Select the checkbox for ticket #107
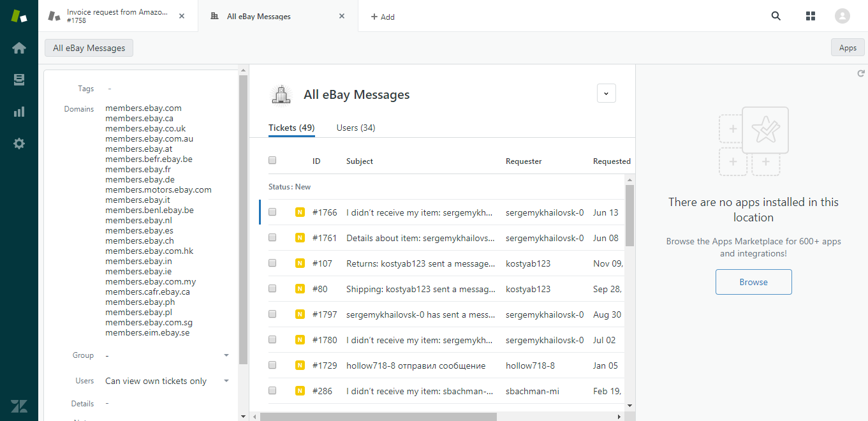The height and width of the screenshot is (421, 868). (272, 263)
